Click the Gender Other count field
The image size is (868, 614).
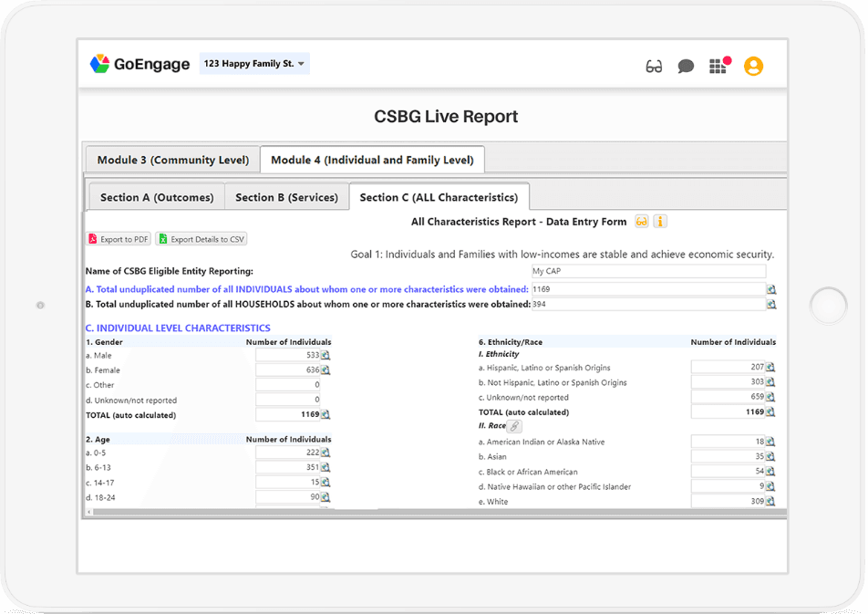tap(288, 385)
